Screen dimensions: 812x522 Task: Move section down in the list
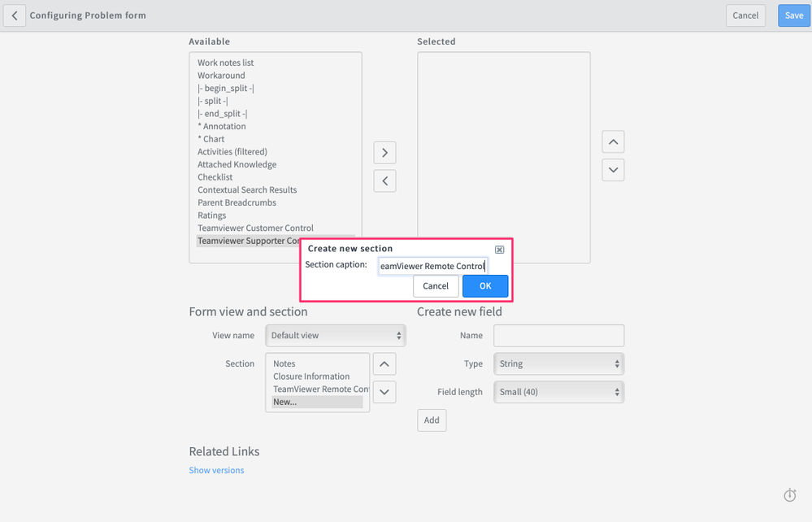(384, 392)
